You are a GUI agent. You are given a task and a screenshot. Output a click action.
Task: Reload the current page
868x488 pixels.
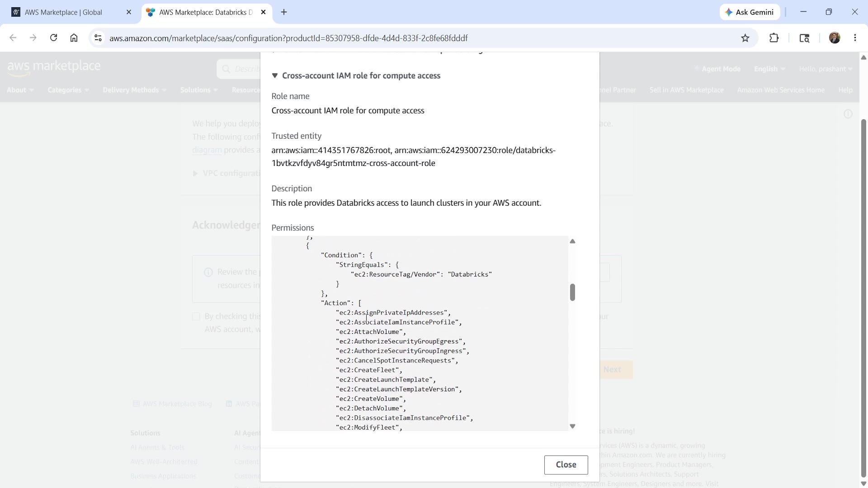click(x=53, y=38)
